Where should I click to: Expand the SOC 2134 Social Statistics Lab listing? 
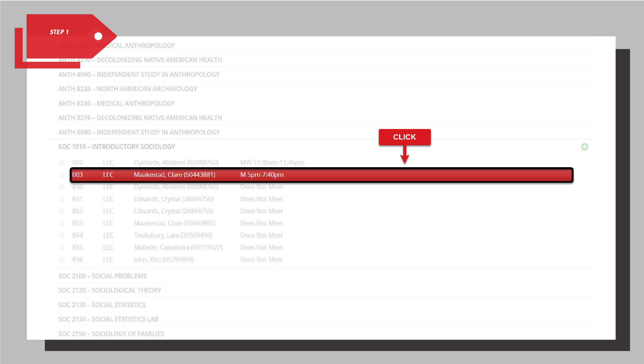[x=108, y=319]
